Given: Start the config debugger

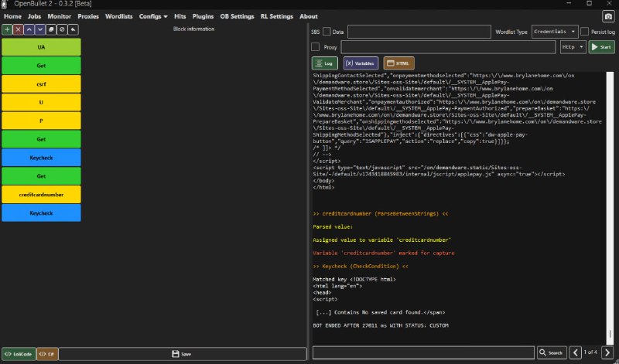Looking at the screenshot, I should (602, 47).
